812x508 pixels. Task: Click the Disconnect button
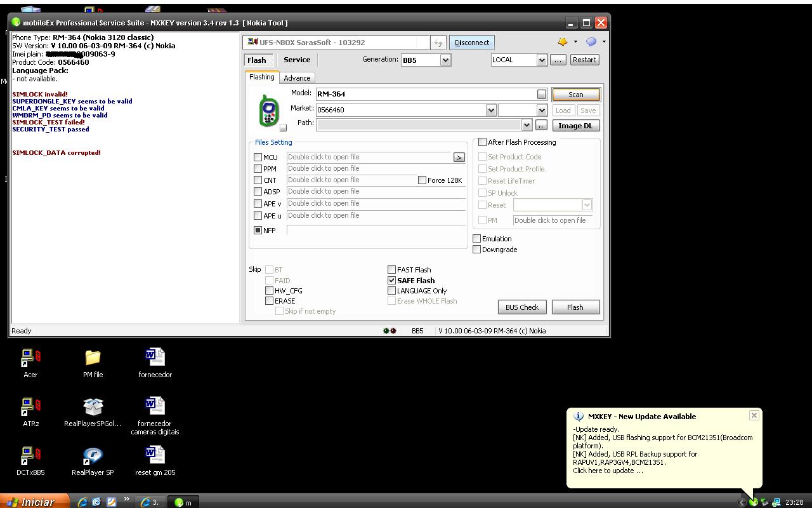click(472, 43)
